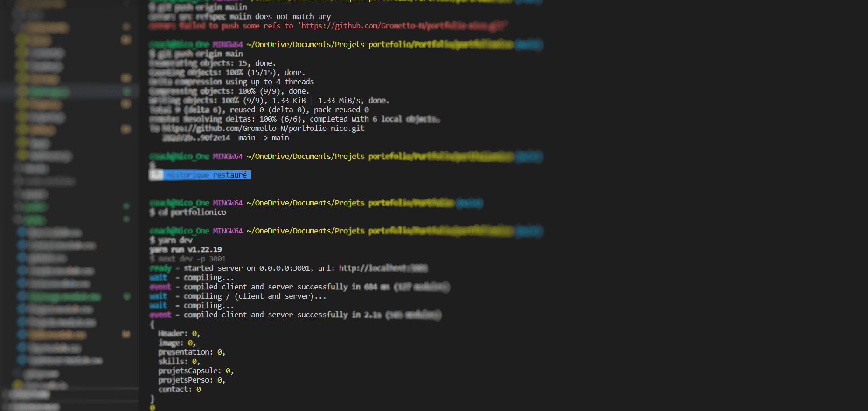The width and height of the screenshot is (868, 411).
Task: Click the green status badge of the lower green file
Action: click(x=126, y=296)
